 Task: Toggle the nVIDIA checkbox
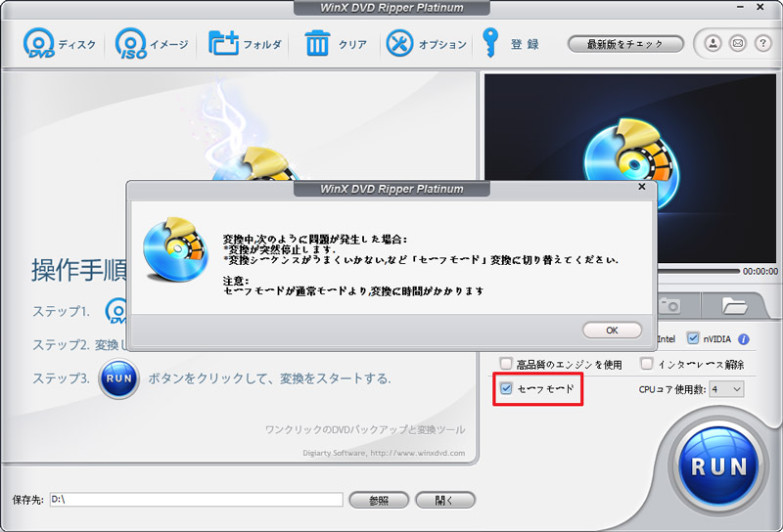(x=693, y=338)
